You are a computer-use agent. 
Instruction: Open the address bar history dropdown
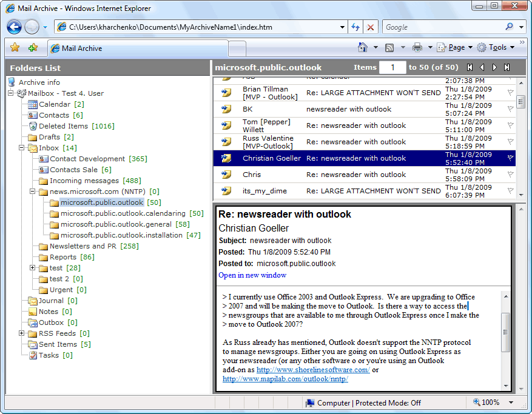(x=342, y=27)
